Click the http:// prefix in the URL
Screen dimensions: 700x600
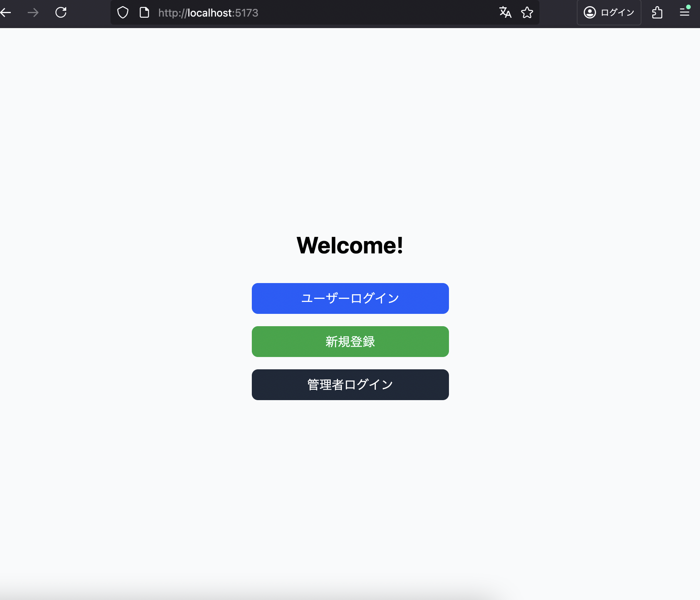172,13
